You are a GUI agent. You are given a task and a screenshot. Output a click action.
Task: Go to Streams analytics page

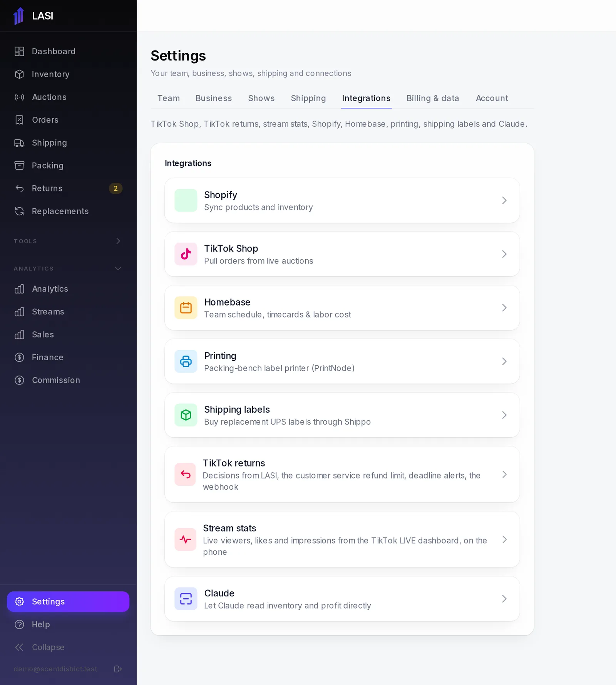(68, 312)
